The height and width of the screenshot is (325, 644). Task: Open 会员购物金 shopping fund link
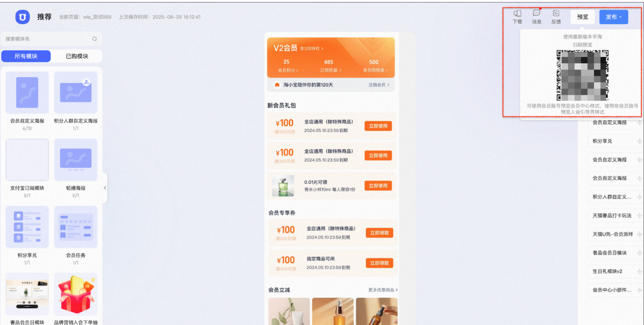(375, 70)
